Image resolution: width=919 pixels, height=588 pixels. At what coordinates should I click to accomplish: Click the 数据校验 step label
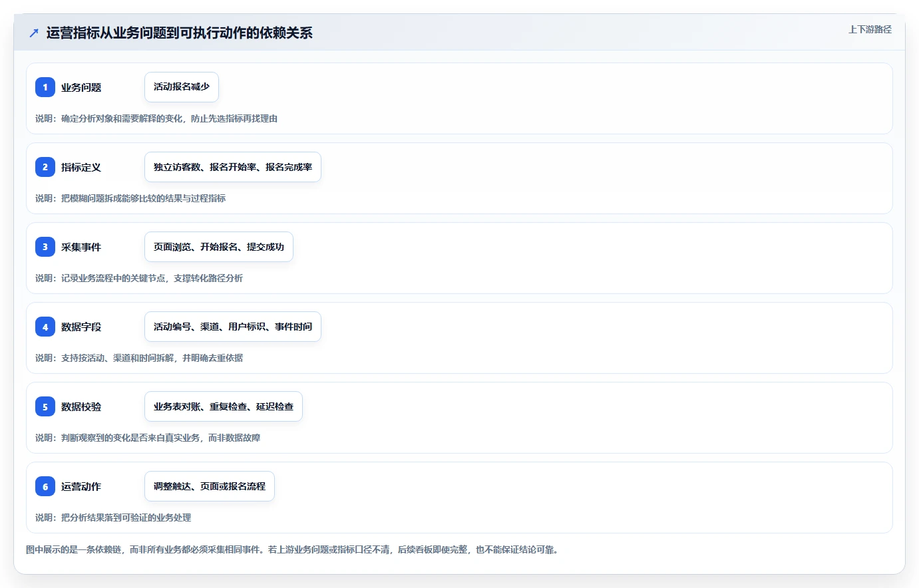click(81, 406)
